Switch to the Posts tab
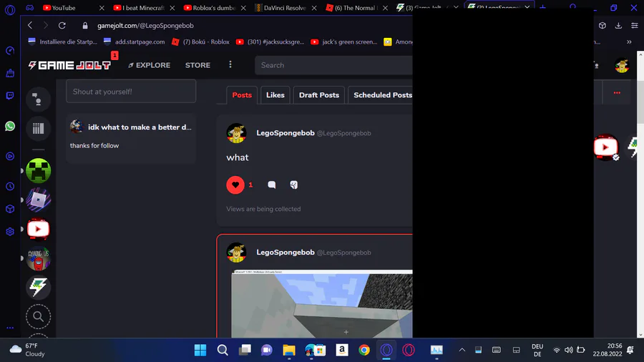Screen dimensions: 644x362 (x=242, y=95)
